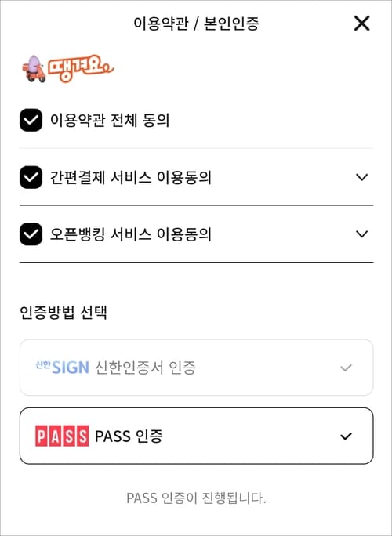Expand 오픈뱅킹 서비스 이용동의 details chevron
Screen dimensions: 392x536
pyautogui.click(x=361, y=234)
